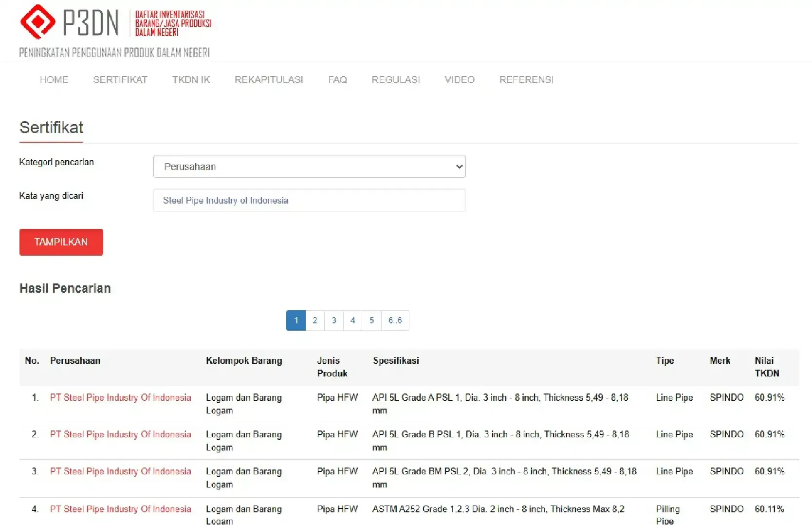Click the Perusahaan column header

coord(75,361)
